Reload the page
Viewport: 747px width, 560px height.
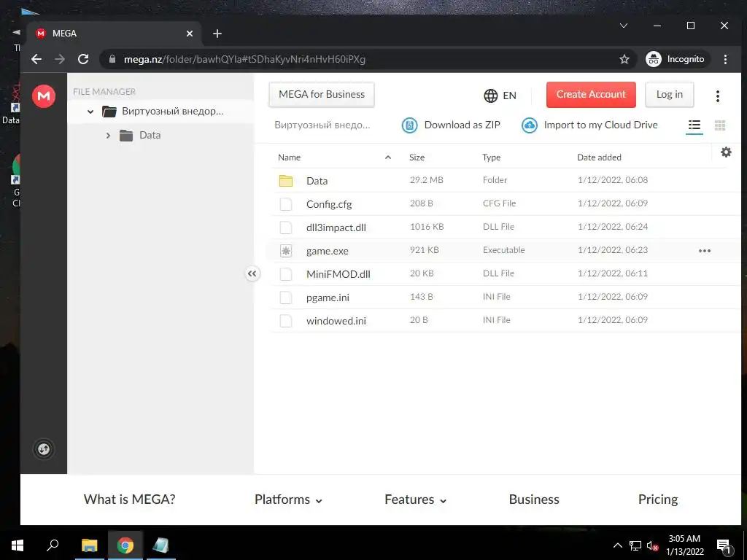[83, 59]
